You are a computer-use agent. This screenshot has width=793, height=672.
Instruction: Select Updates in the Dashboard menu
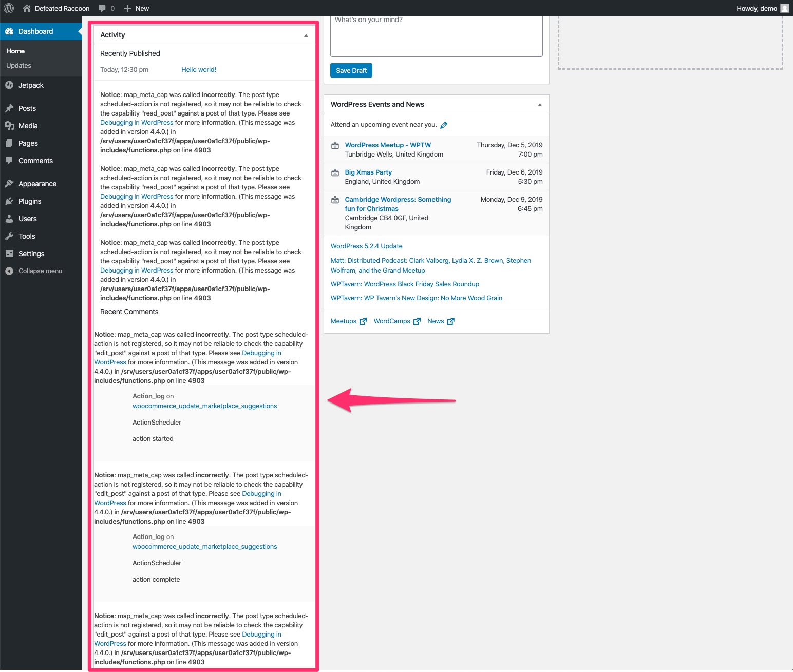(18, 65)
